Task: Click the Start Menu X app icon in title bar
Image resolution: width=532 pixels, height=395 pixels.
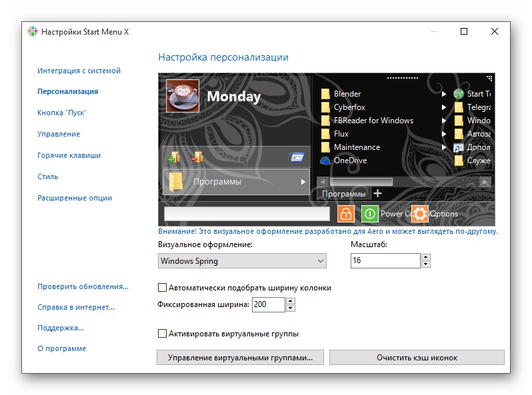Action: (x=33, y=31)
